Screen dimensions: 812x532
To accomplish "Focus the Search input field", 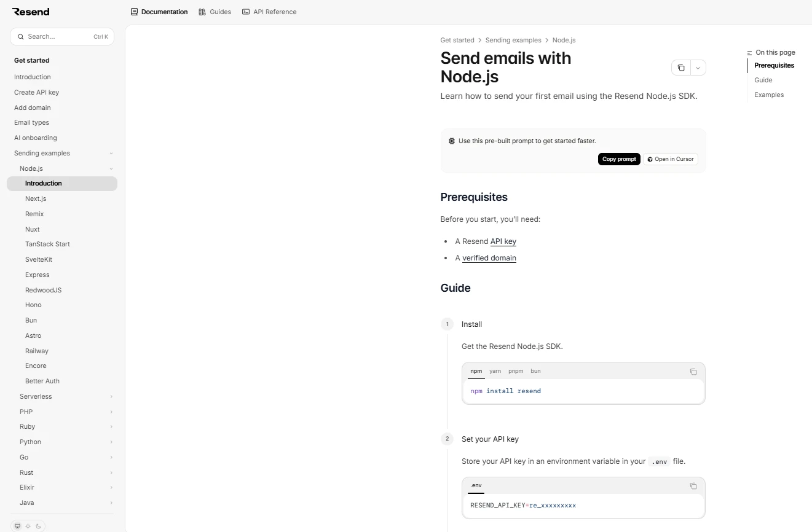I will click(x=62, y=37).
